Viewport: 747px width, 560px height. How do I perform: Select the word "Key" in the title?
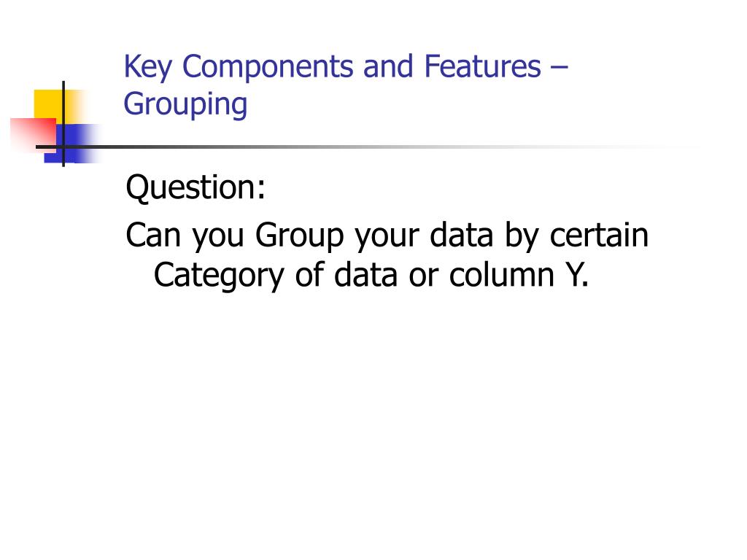(x=147, y=66)
